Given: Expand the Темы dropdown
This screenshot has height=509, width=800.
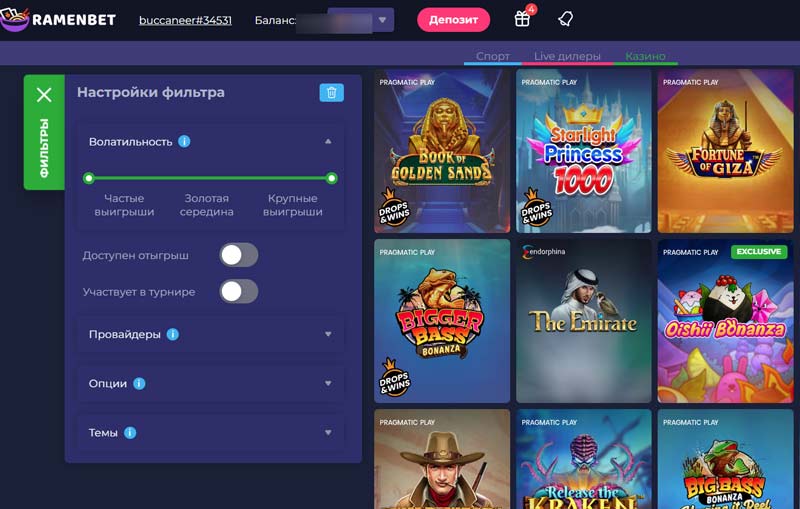Looking at the screenshot, I should [328, 433].
